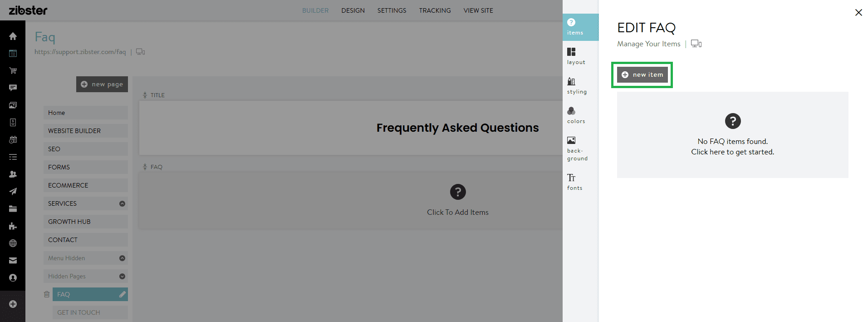This screenshot has width=868, height=322.
Task: Open the image gallery icon in the sidebar
Action: 13,105
